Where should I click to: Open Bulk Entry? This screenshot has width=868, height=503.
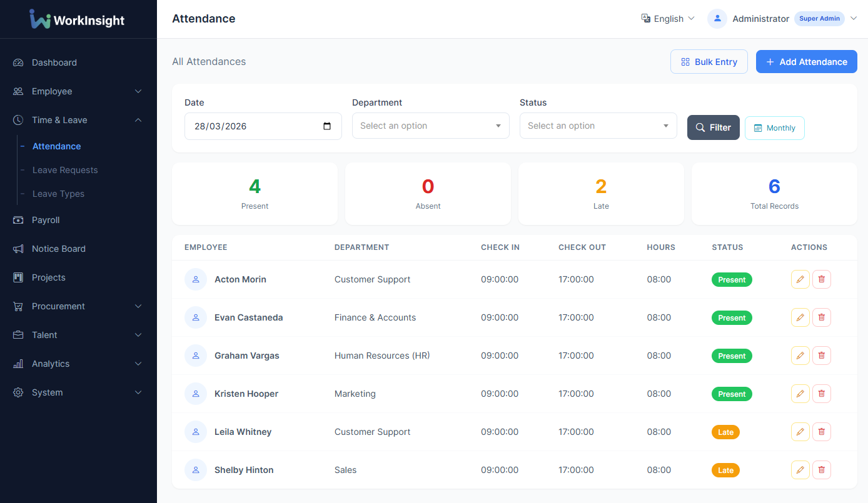tap(709, 61)
